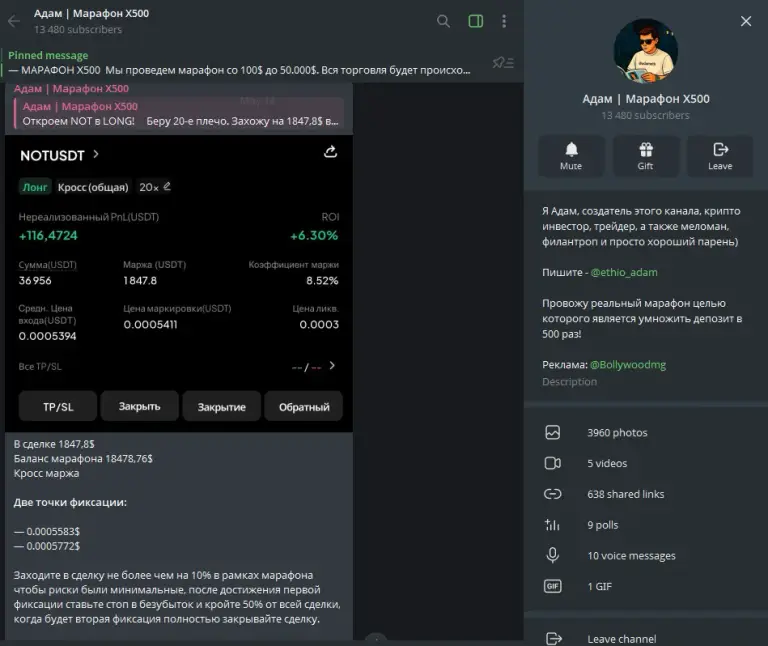Image resolution: width=768 pixels, height=646 pixels.
Task: Click the 20x leverage edit pencil
Action: pyautogui.click(x=167, y=187)
